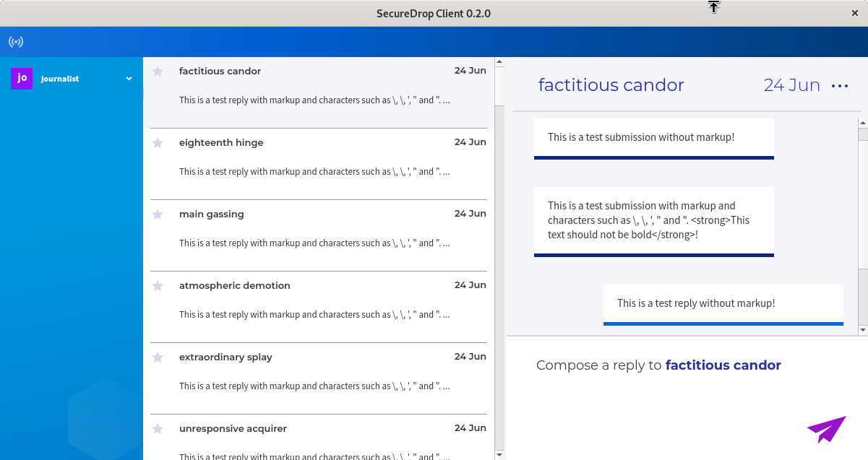Click the sync activity broadcast icon

click(x=16, y=42)
